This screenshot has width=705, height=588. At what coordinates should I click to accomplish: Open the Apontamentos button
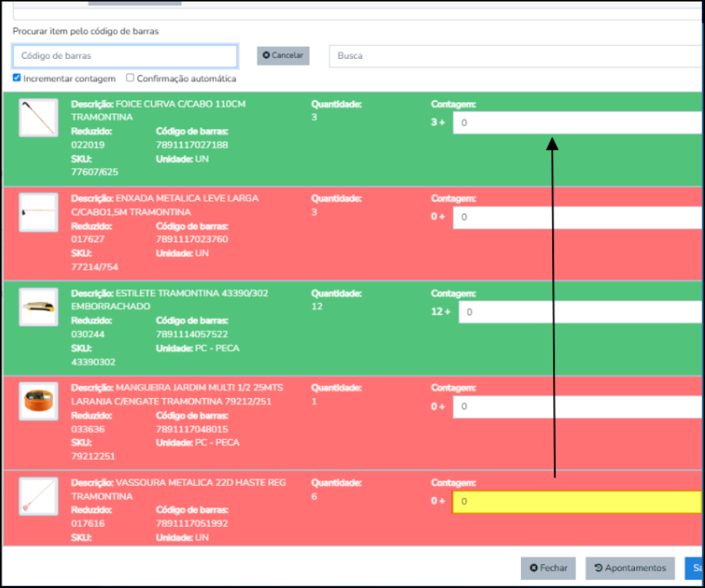pos(630,568)
